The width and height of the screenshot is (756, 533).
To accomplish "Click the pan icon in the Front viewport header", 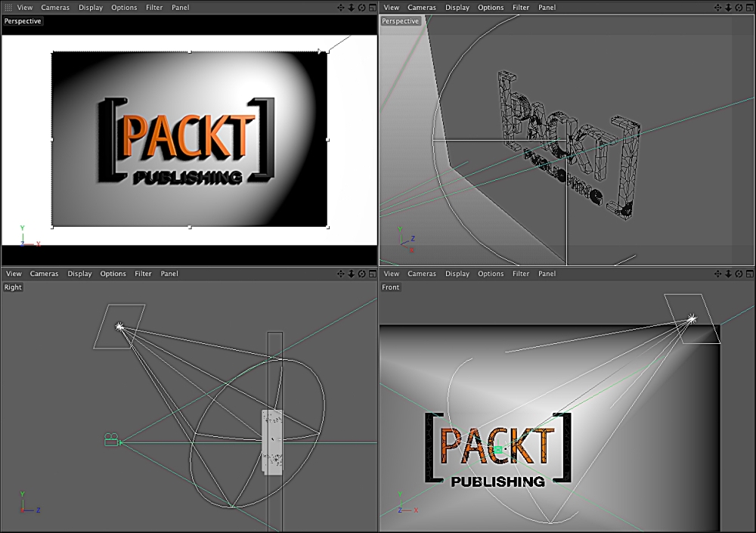I will pyautogui.click(x=718, y=274).
